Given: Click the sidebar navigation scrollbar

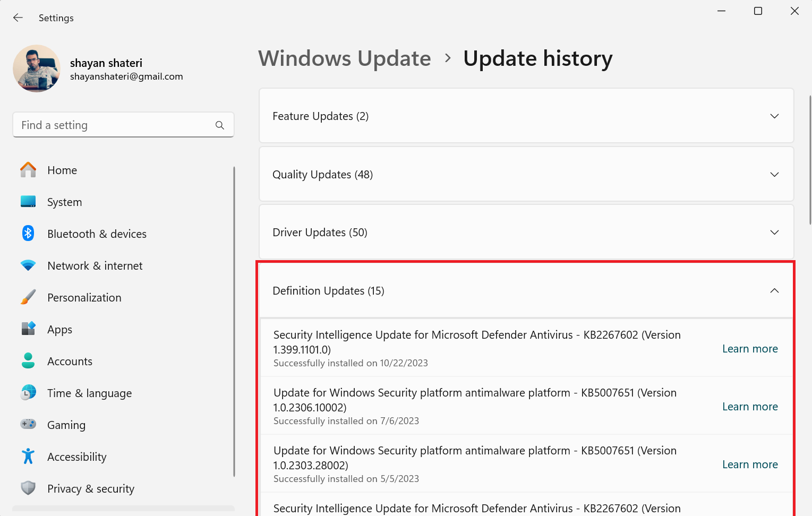Looking at the screenshot, I should tap(234, 322).
